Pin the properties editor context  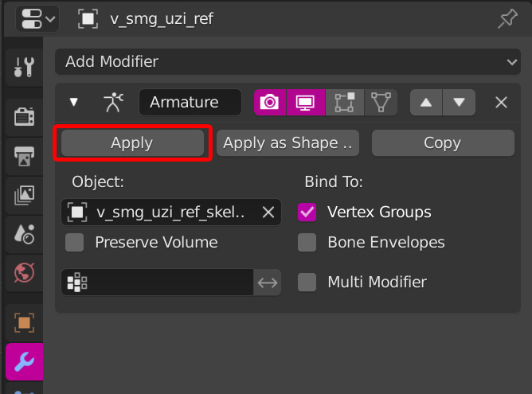[507, 18]
